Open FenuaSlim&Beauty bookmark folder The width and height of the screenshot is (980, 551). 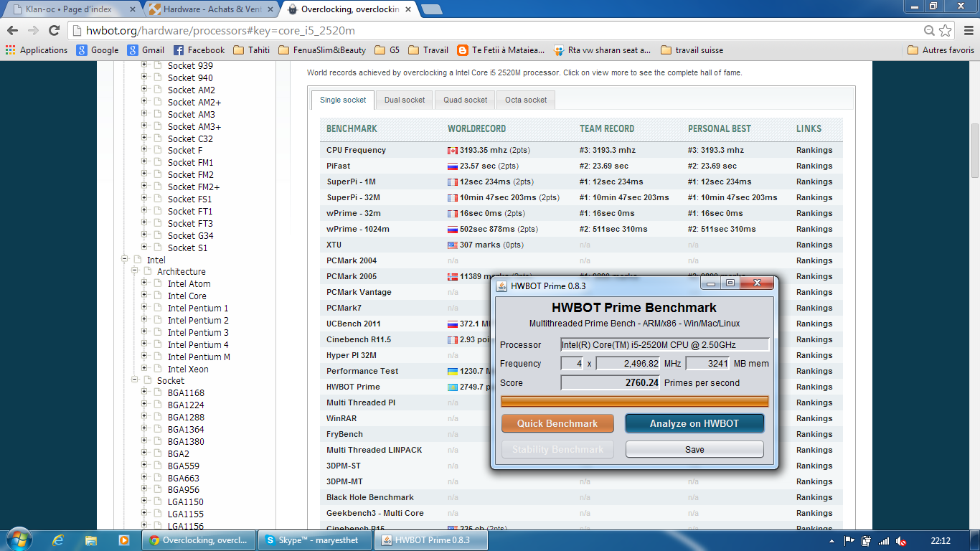pyautogui.click(x=321, y=50)
